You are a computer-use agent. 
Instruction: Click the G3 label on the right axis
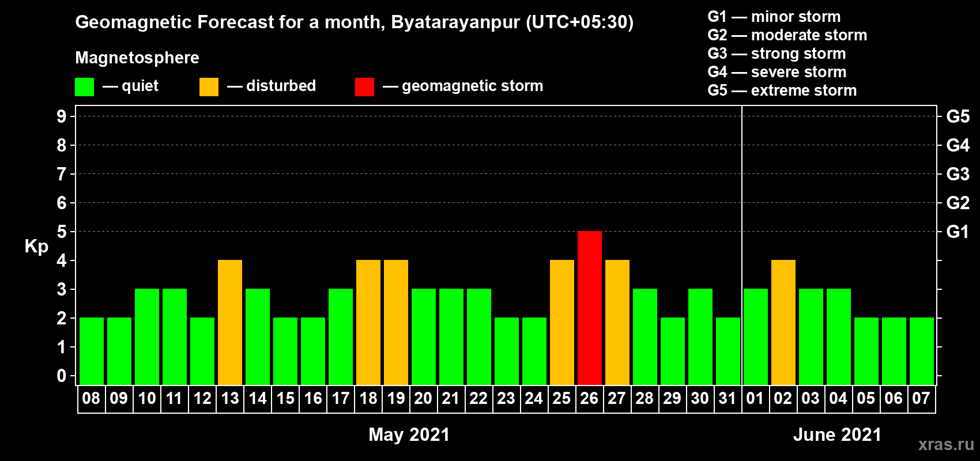pos(958,174)
